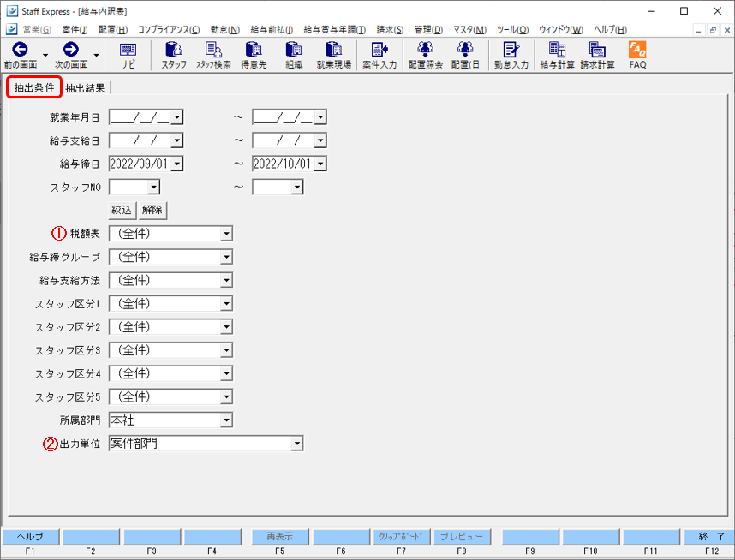Click the 絞込 button

pyautogui.click(x=122, y=210)
